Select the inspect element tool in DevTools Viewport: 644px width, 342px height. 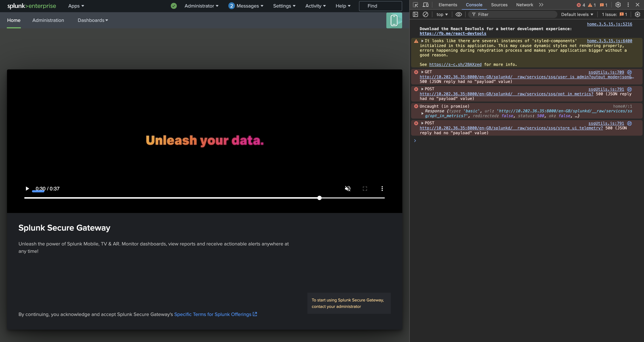pyautogui.click(x=416, y=4)
